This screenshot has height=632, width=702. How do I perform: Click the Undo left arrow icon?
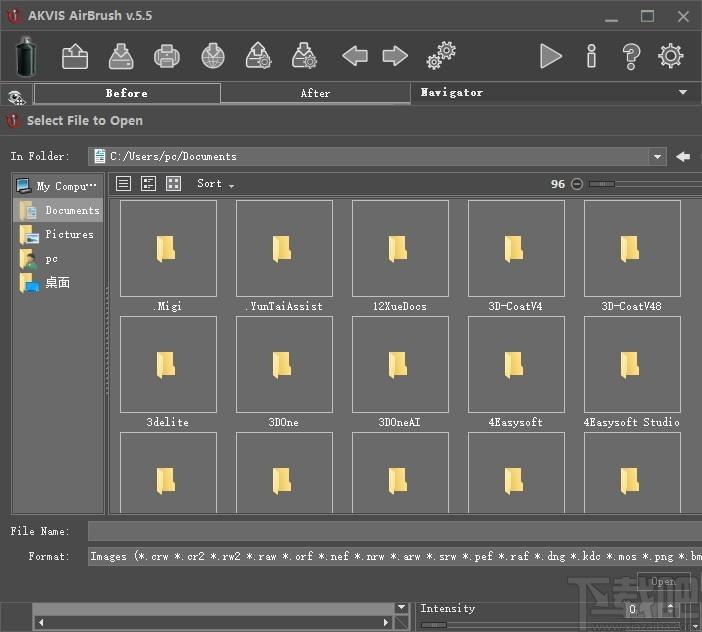(355, 56)
